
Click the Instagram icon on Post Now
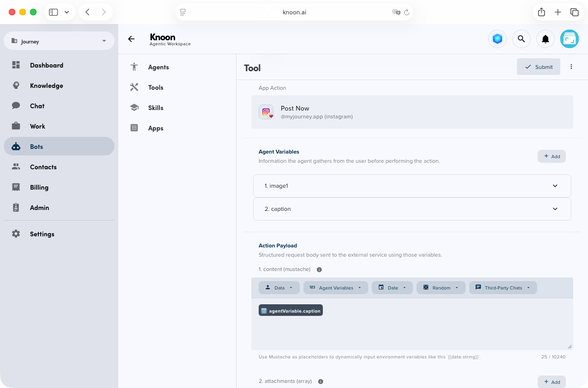coord(266,112)
